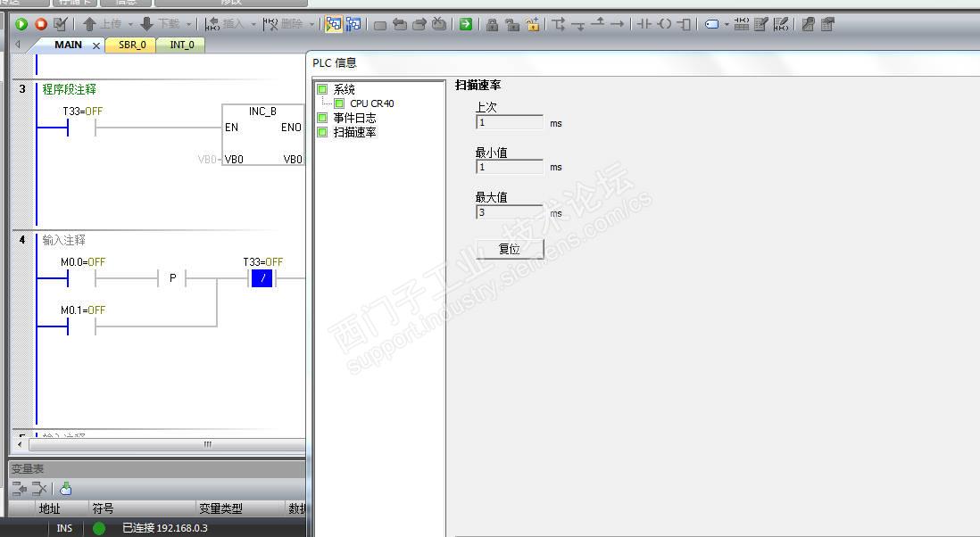
Task: Open the insert (插入) dropdown arrow
Action: click(x=253, y=25)
